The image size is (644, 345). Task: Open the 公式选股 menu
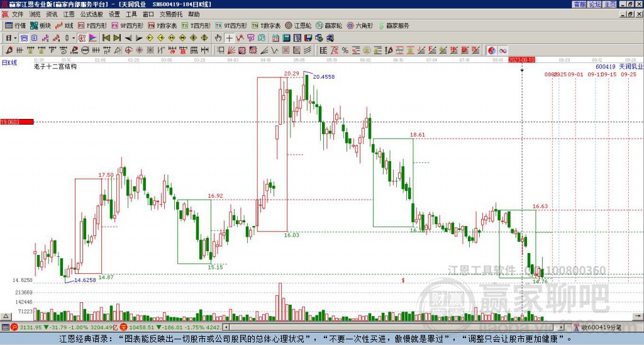[x=92, y=14]
